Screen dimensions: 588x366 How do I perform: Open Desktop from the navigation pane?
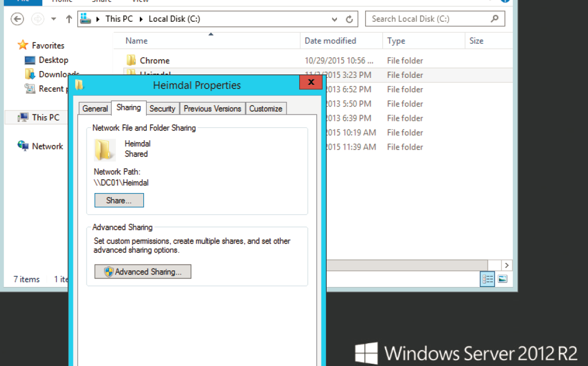click(54, 60)
